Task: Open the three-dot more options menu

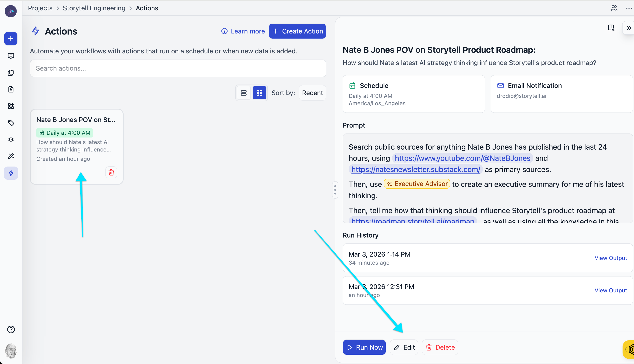Action: (628, 8)
